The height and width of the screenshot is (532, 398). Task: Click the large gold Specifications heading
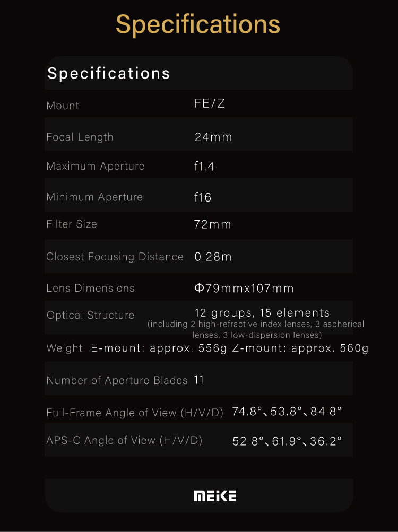pyautogui.click(x=198, y=24)
